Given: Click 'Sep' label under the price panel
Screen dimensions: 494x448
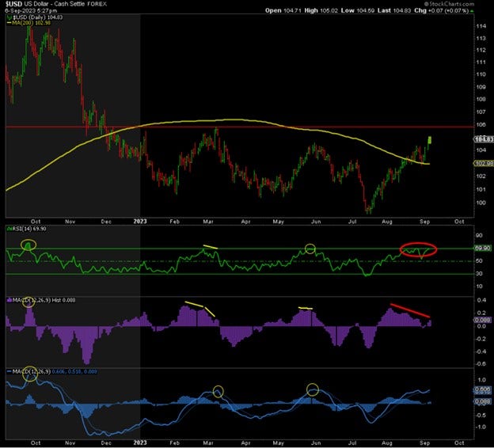Looking at the screenshot, I should (424, 222).
